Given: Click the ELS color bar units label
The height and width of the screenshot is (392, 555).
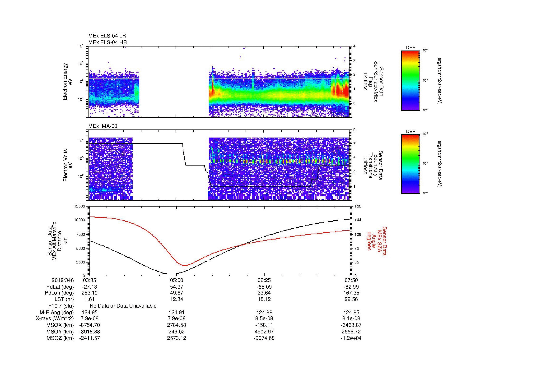Looking at the screenshot, I should [x=440, y=81].
